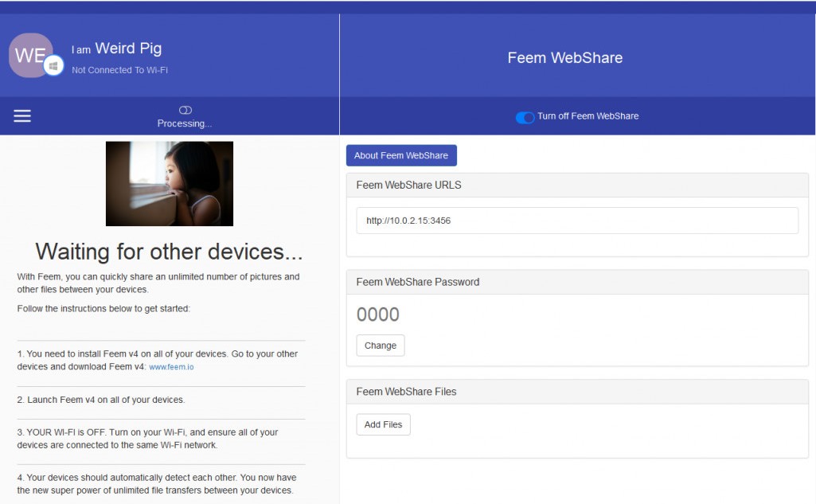The image size is (816, 504).
Task: Click the 'Launch Feem v4' instruction
Action: [x=101, y=400]
